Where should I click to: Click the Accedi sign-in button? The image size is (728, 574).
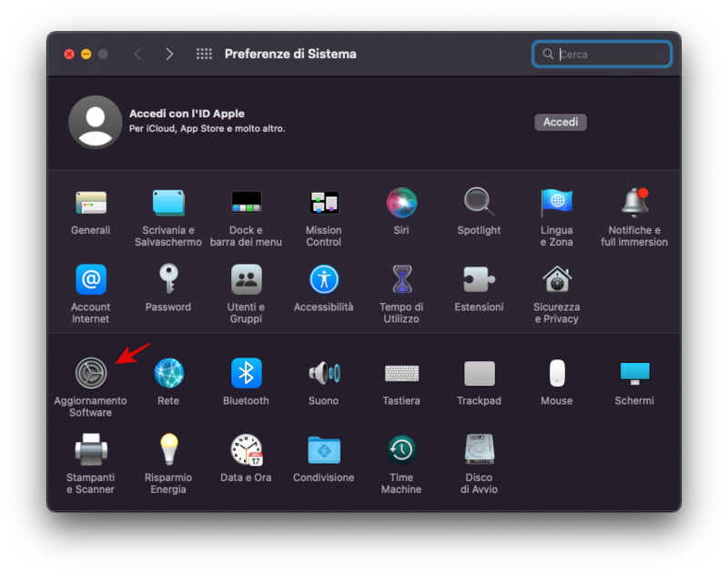[561, 122]
